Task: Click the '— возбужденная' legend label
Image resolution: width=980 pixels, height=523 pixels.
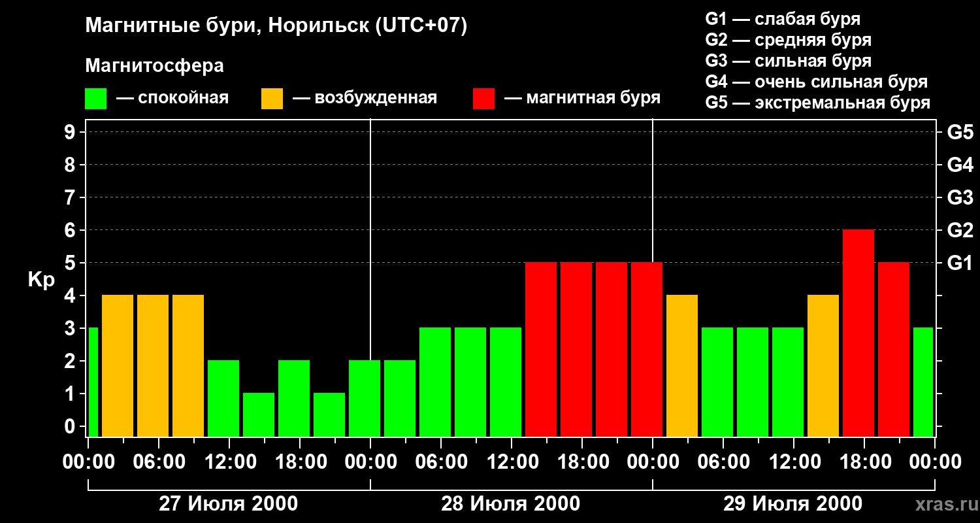Action: tap(365, 99)
